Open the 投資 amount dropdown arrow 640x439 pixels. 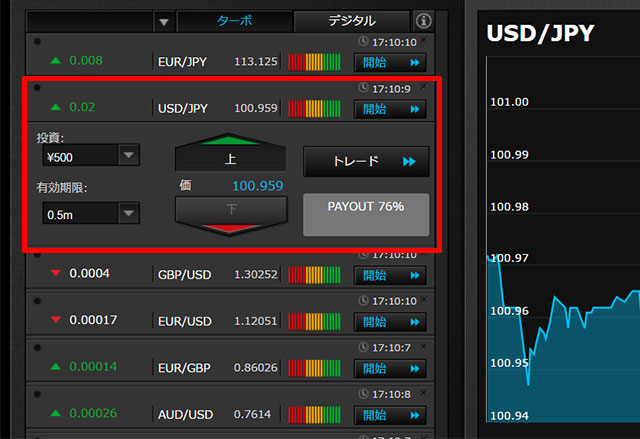click(129, 155)
